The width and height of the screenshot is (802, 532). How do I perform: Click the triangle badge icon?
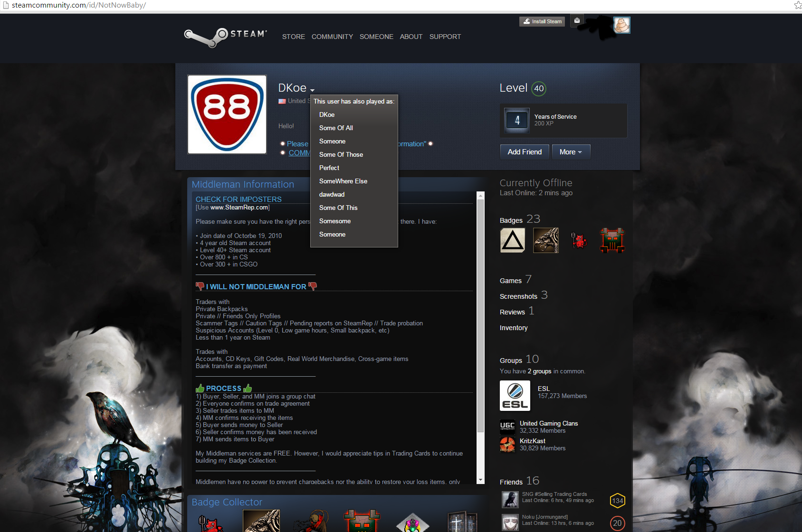pos(512,240)
